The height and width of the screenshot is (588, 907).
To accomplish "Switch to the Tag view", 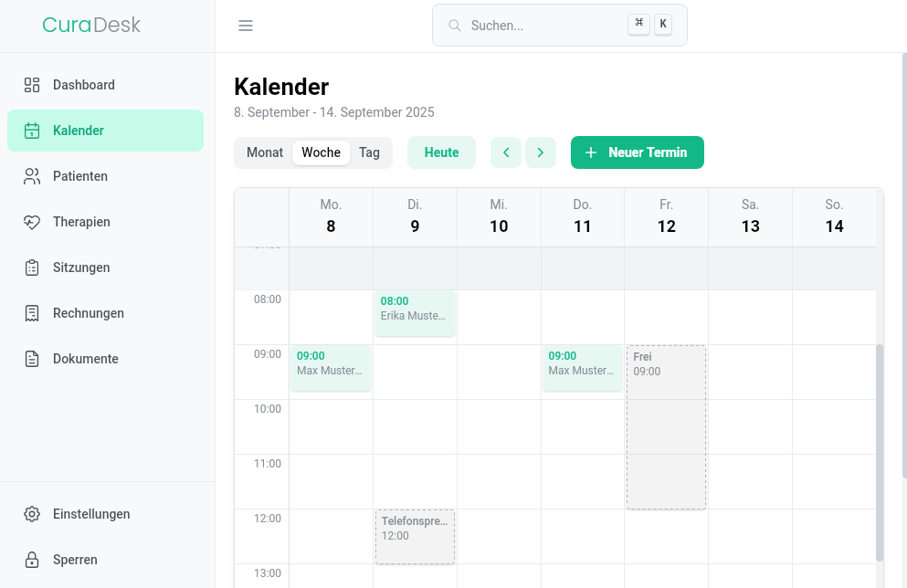I will (x=369, y=152).
